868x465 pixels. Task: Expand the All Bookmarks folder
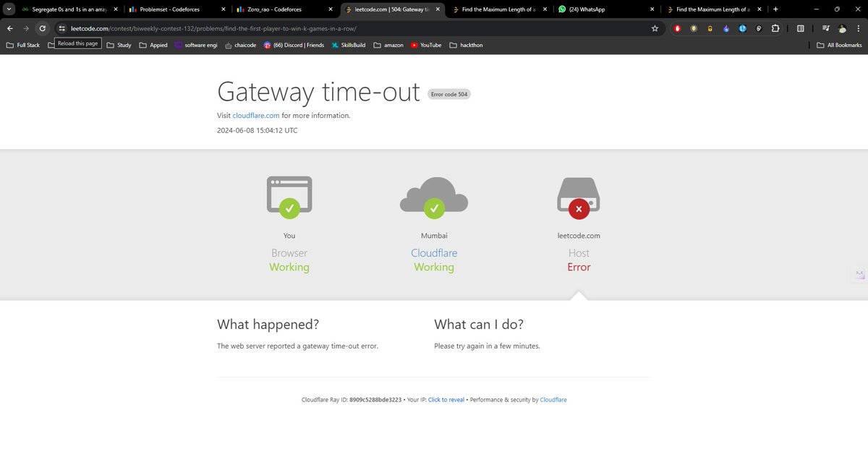pos(839,45)
